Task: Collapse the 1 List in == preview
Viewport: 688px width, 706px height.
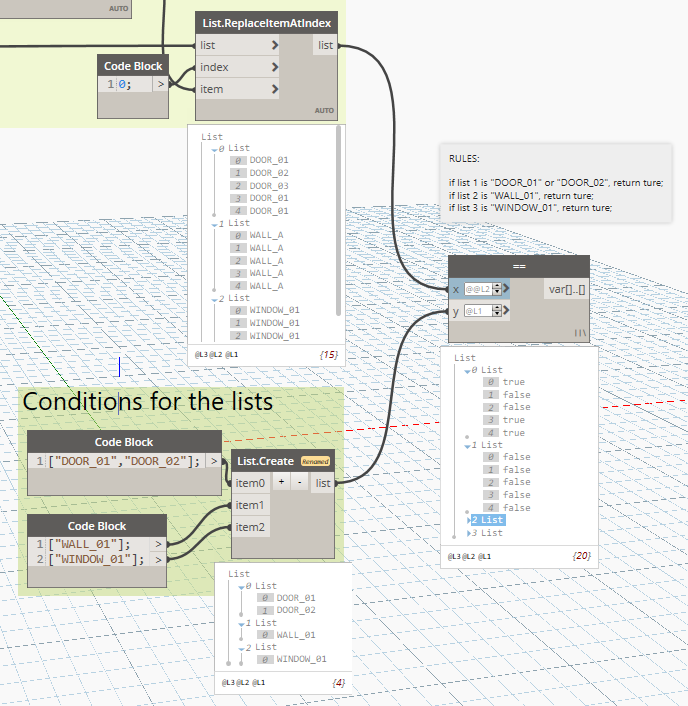Action: 467,446
